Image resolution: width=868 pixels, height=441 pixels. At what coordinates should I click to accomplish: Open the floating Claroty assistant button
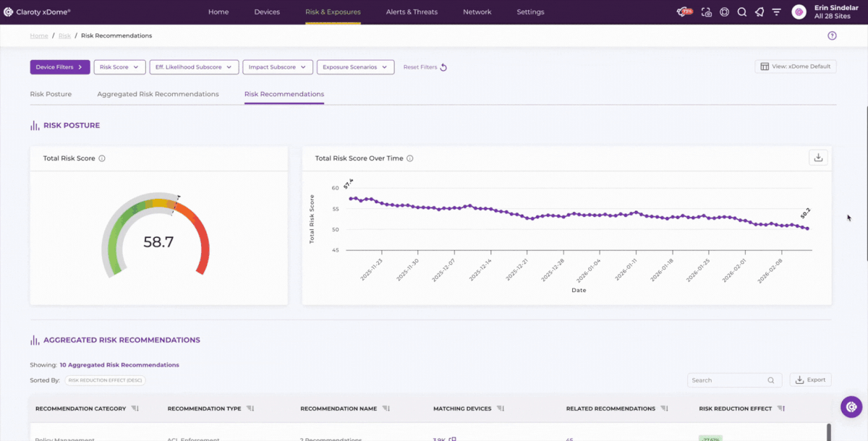click(851, 406)
